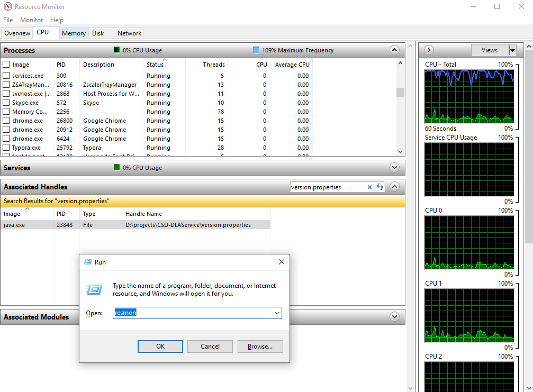Image resolution: width=533 pixels, height=392 pixels.
Task: Click the chrome.exe PID 6424 checkbox
Action: [6, 138]
